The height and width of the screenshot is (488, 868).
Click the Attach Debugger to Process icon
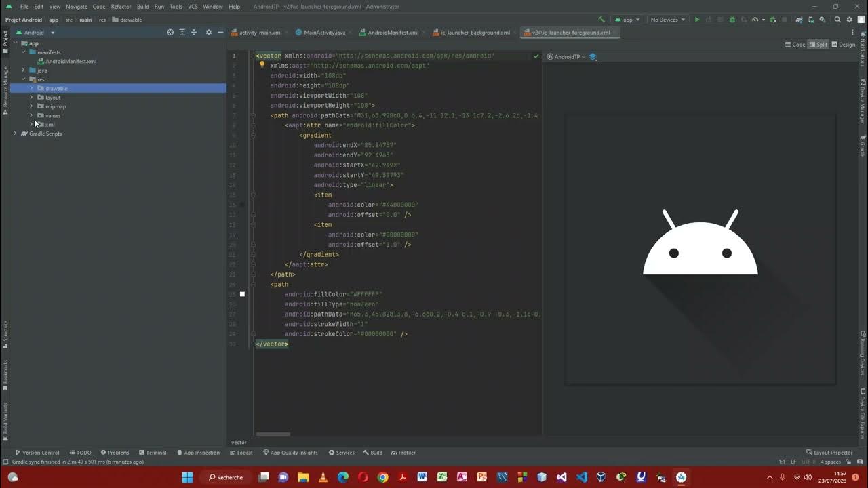tap(772, 20)
